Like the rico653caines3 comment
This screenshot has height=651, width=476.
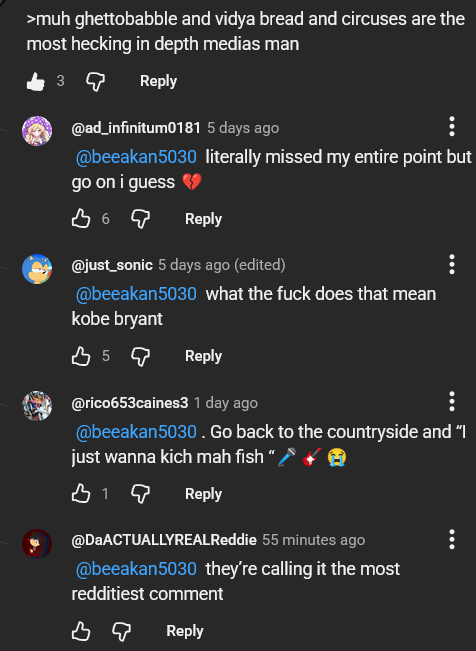81,494
